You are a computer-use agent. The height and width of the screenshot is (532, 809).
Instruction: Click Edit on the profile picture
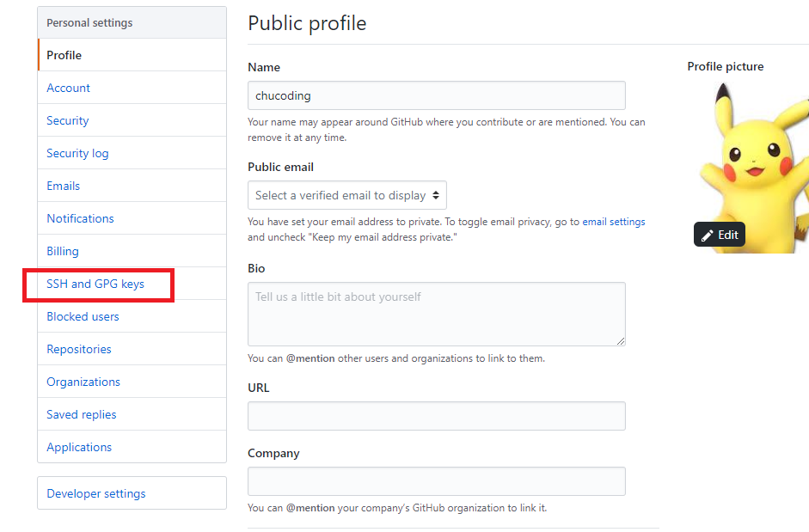(x=720, y=235)
